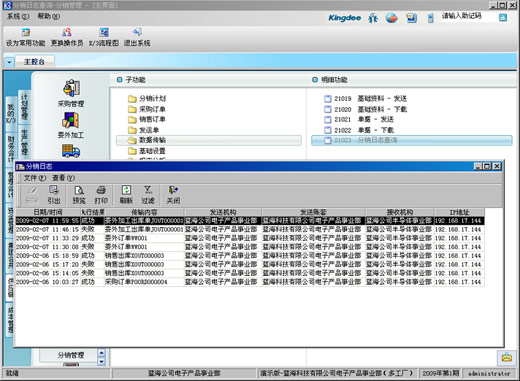Click 设为常用功能 toolbar icon
The width and height of the screenshot is (520, 381).
(x=26, y=37)
